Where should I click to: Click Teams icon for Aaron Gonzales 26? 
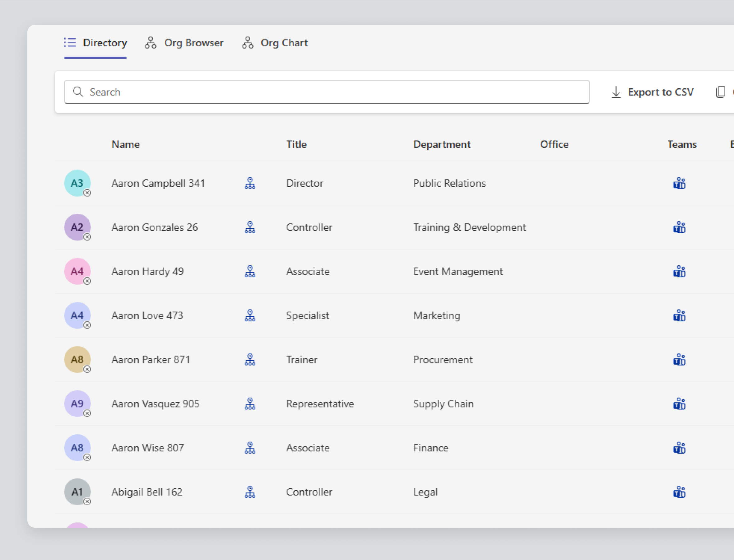pyautogui.click(x=679, y=227)
